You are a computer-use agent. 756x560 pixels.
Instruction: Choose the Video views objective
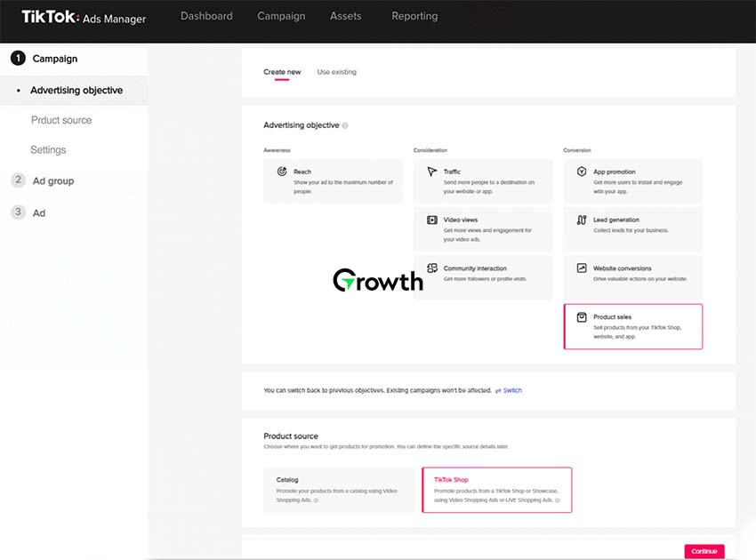click(483, 229)
